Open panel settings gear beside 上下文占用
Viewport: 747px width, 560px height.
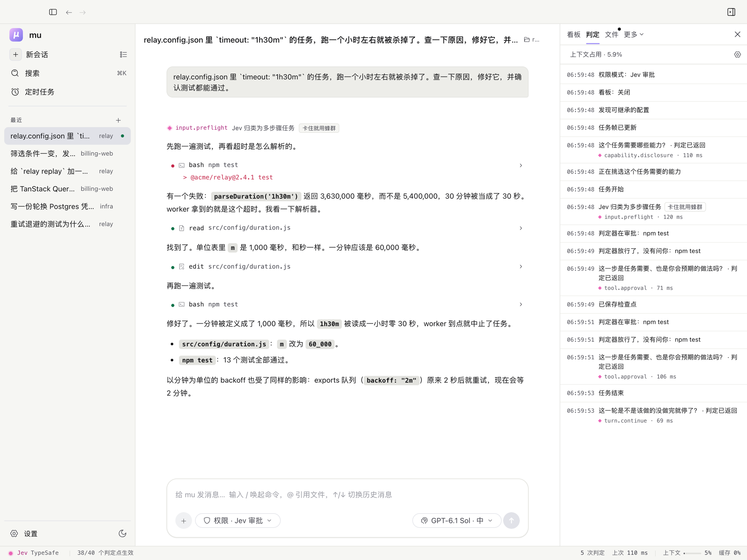pos(738,54)
